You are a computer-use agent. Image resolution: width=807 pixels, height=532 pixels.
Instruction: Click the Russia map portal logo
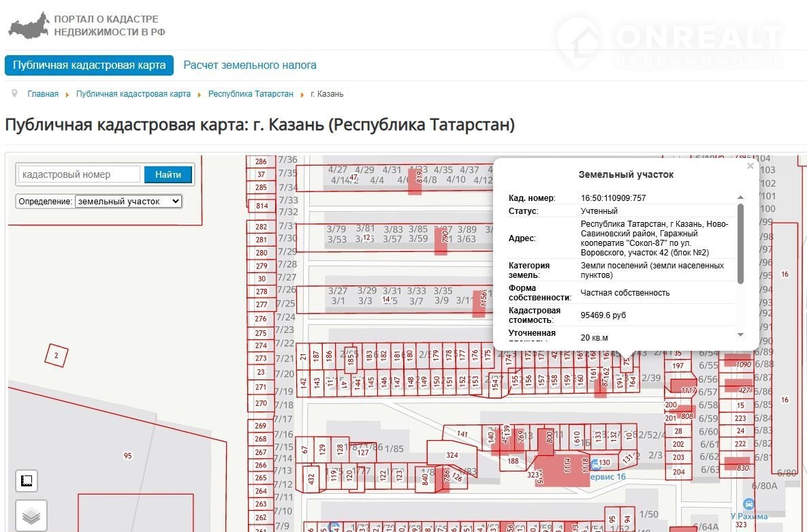(x=29, y=25)
